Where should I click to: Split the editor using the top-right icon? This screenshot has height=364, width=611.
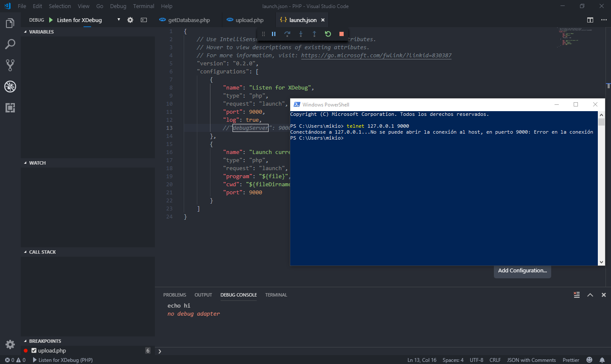tap(590, 20)
